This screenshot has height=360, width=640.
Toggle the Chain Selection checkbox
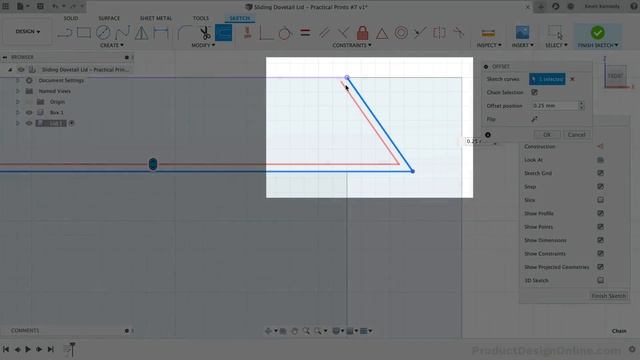tap(534, 92)
